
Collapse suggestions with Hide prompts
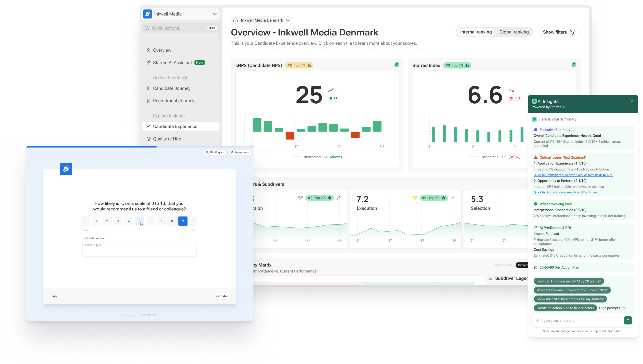(612, 308)
